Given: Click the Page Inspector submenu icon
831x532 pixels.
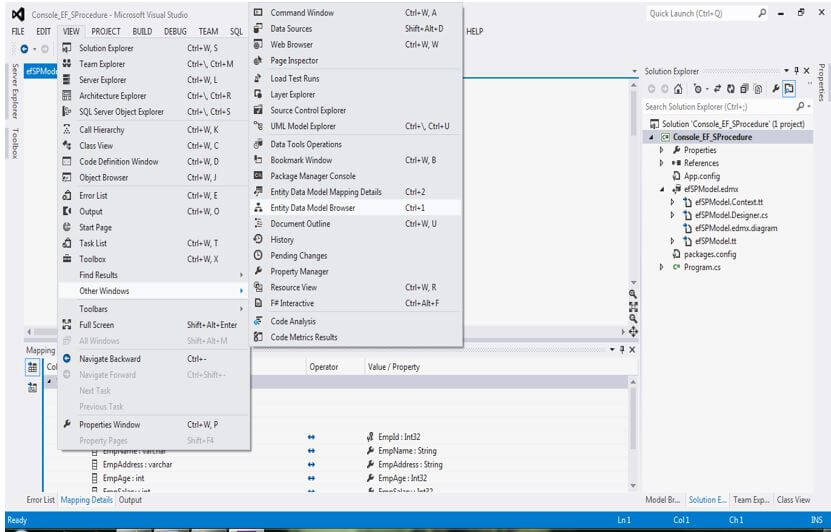Looking at the screenshot, I should pyautogui.click(x=258, y=60).
